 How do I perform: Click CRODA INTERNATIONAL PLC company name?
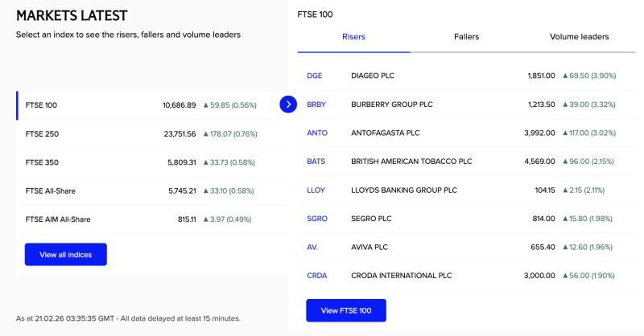coord(401,276)
